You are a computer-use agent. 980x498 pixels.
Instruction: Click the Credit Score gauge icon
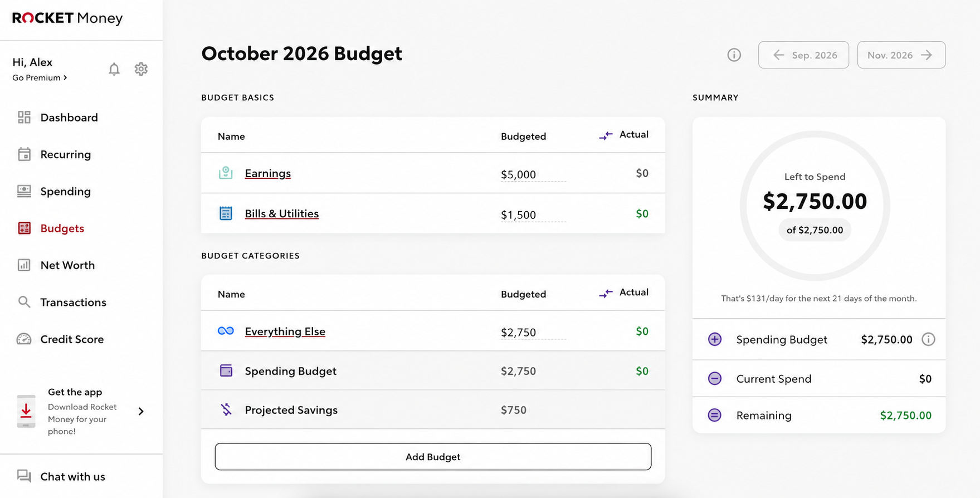point(24,339)
